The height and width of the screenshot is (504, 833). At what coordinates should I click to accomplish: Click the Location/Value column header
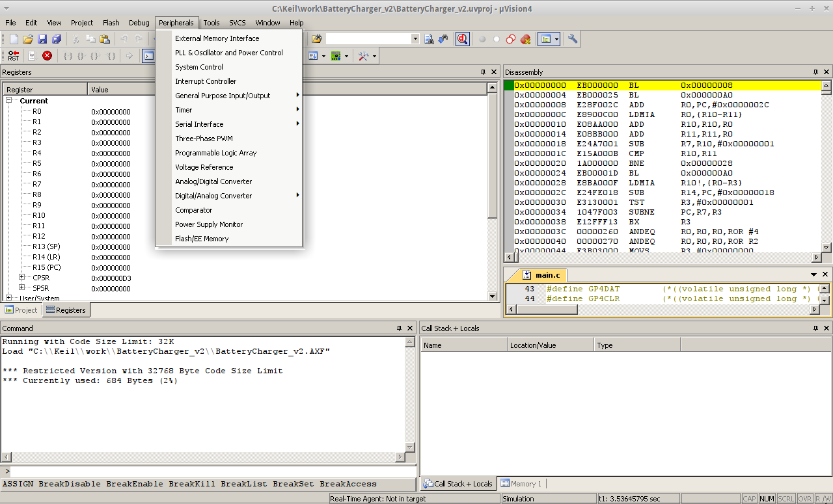coord(550,345)
